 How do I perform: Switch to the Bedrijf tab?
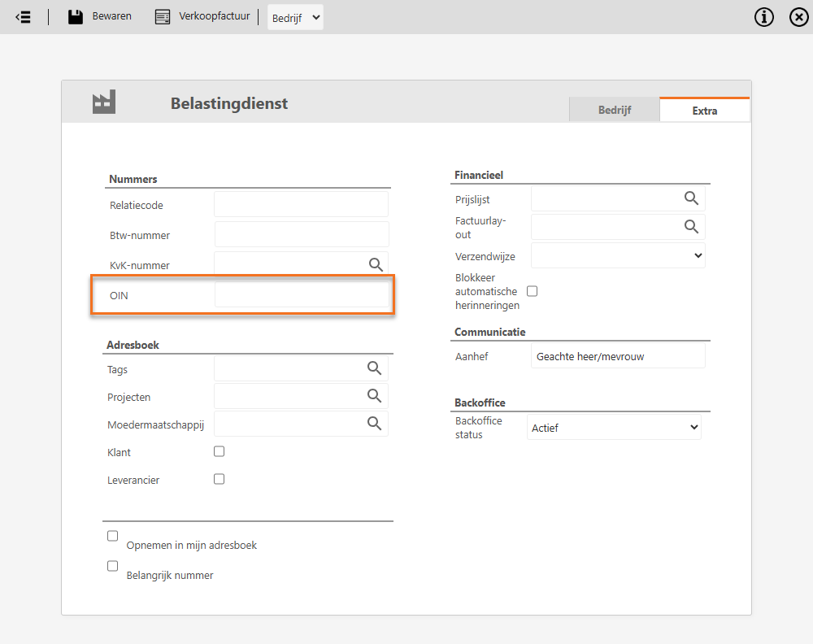coord(615,110)
